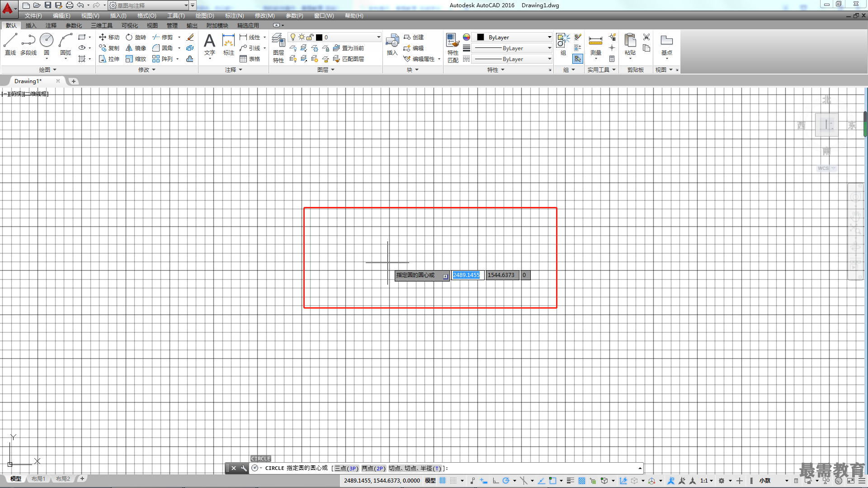The image size is (868, 488).
Task: Choose the 三点(3P) command option
Action: tap(346, 468)
